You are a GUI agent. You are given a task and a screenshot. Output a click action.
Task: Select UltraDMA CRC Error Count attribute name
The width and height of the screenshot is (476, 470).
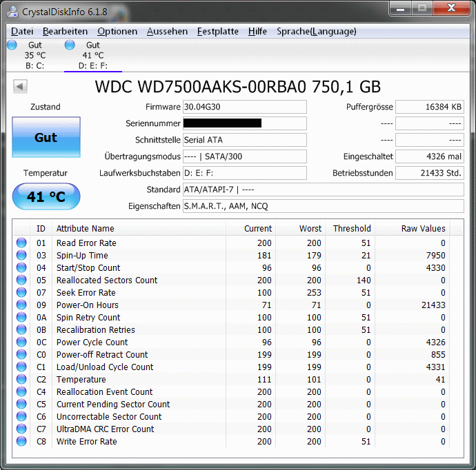click(x=105, y=429)
